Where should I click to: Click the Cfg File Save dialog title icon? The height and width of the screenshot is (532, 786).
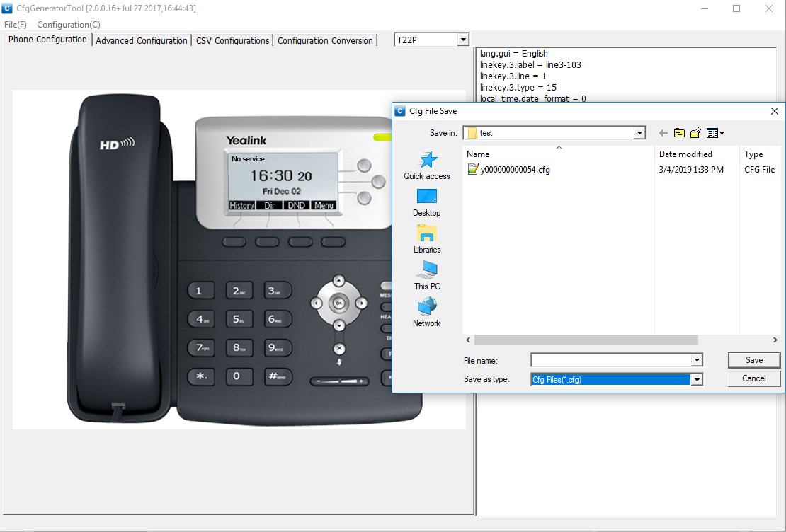pos(400,111)
